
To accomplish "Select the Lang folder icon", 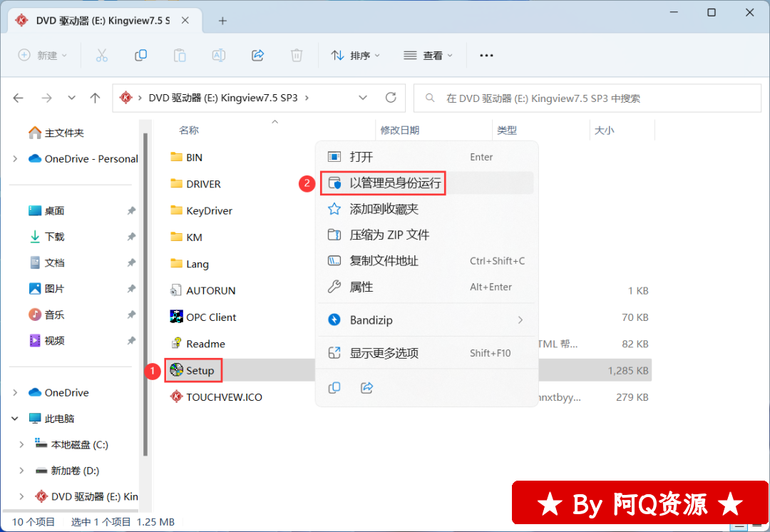I will pos(176,263).
